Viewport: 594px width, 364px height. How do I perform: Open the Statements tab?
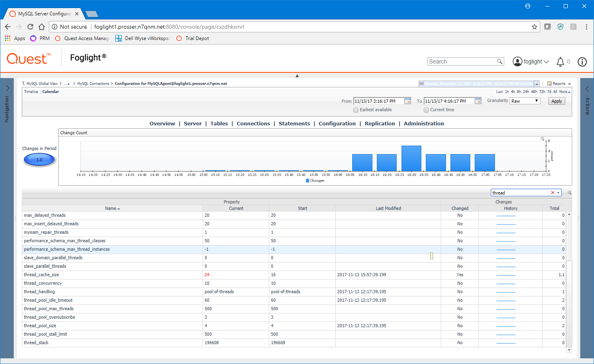294,124
